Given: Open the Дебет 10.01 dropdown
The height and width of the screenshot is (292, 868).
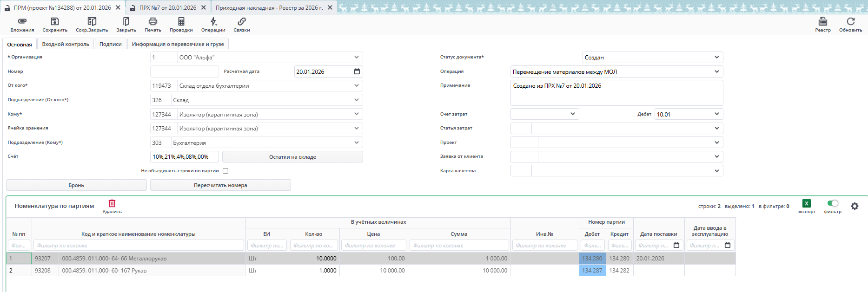Looking at the screenshot, I should click(x=716, y=114).
